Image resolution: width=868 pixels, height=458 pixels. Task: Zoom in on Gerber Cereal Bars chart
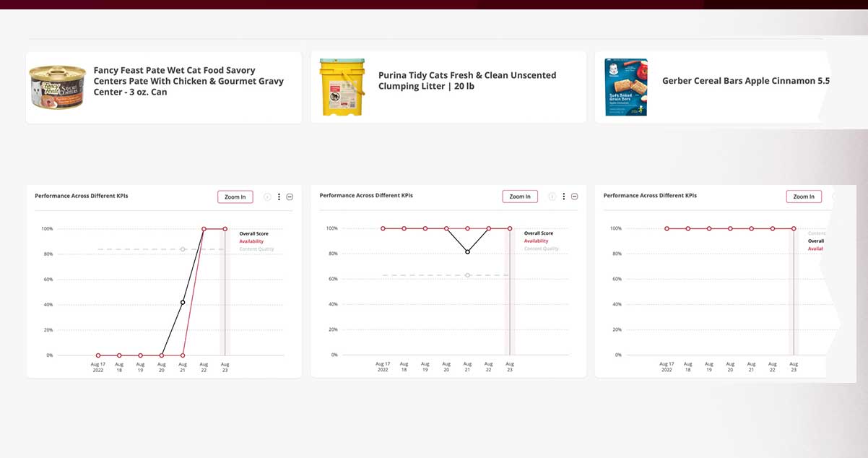[804, 196]
